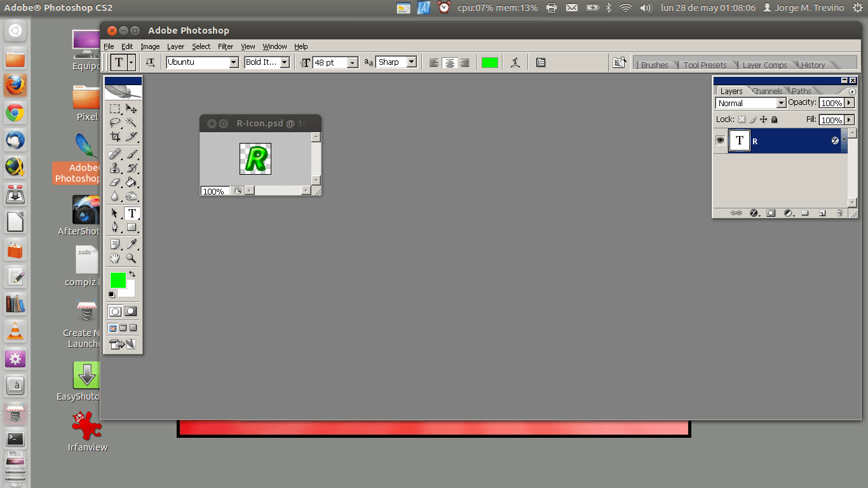Select the Crop tool

coord(115,137)
